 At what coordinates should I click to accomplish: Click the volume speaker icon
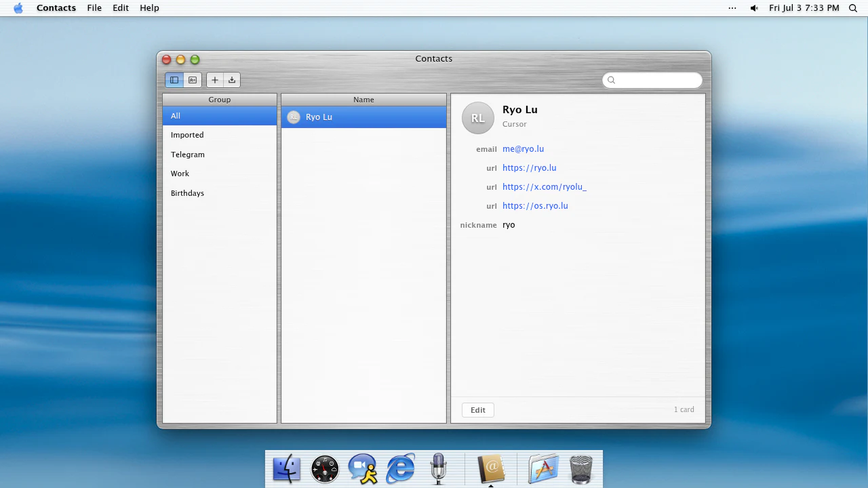[x=754, y=8]
